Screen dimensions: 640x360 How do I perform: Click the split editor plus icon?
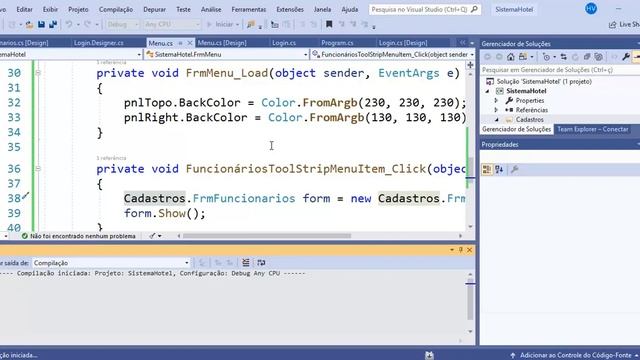click(x=470, y=65)
